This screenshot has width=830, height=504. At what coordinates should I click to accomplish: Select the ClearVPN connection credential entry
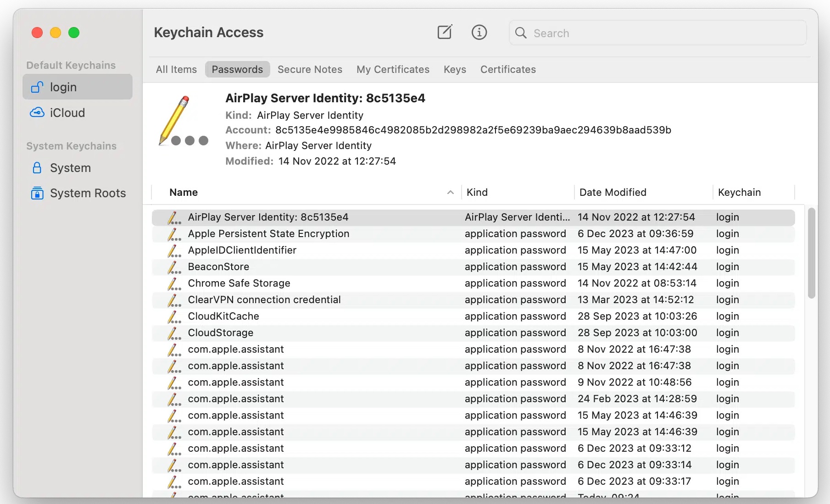(264, 300)
